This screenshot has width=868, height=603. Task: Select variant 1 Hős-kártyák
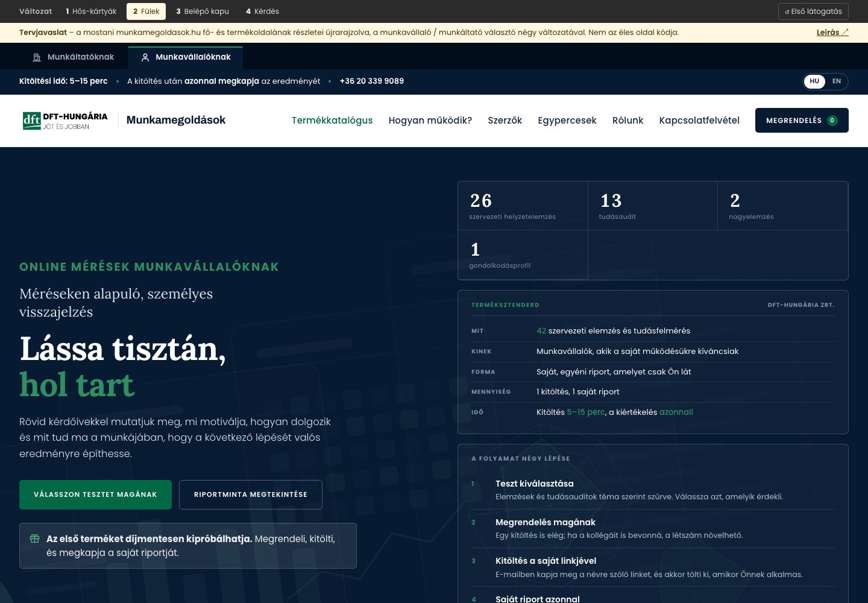[91, 11]
